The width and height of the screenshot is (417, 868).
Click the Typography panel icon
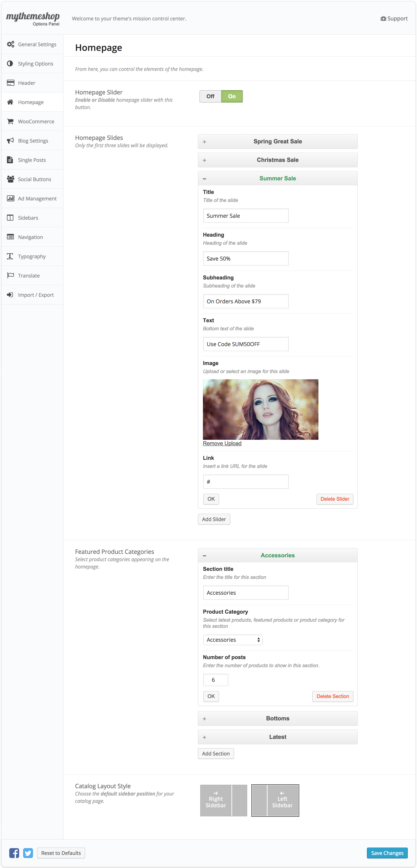[x=10, y=256]
